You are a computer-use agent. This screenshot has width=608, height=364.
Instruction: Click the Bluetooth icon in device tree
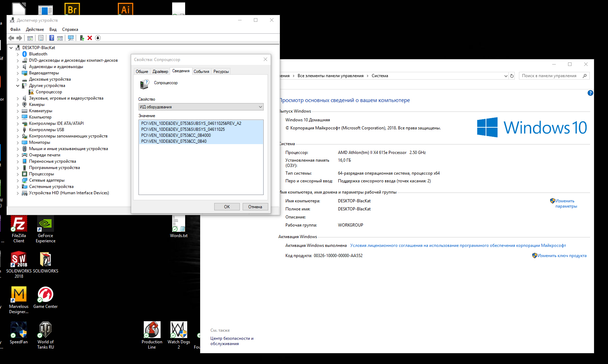(x=25, y=54)
